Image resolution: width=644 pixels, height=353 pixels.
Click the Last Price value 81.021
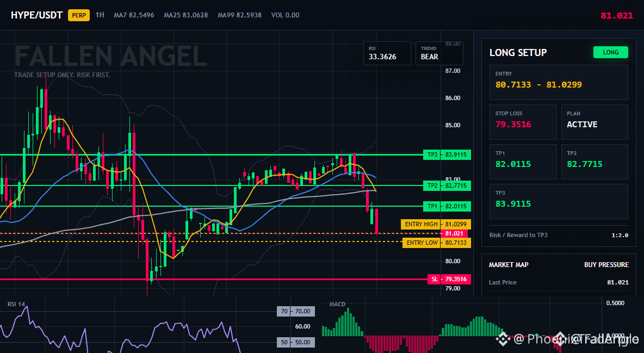(618, 282)
